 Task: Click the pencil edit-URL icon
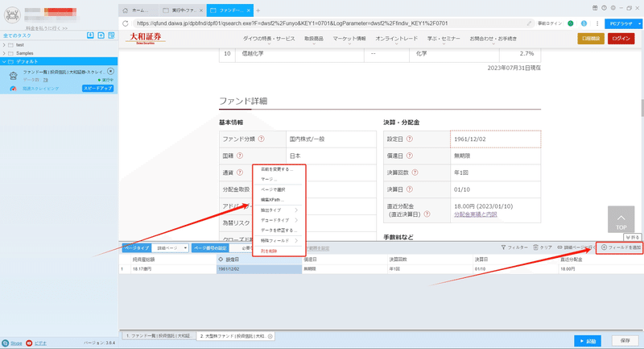(529, 23)
